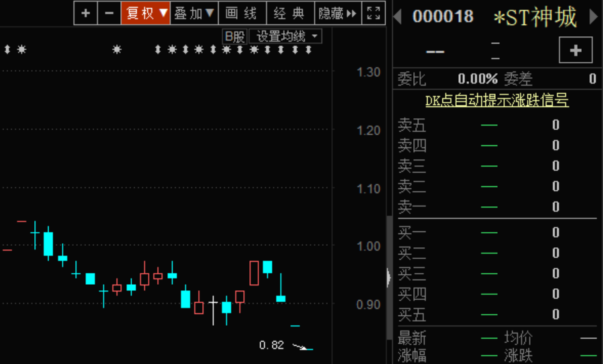This screenshot has height=364, width=603.
Task: Select the 卖五 order row
Action: pyautogui.click(x=498, y=125)
